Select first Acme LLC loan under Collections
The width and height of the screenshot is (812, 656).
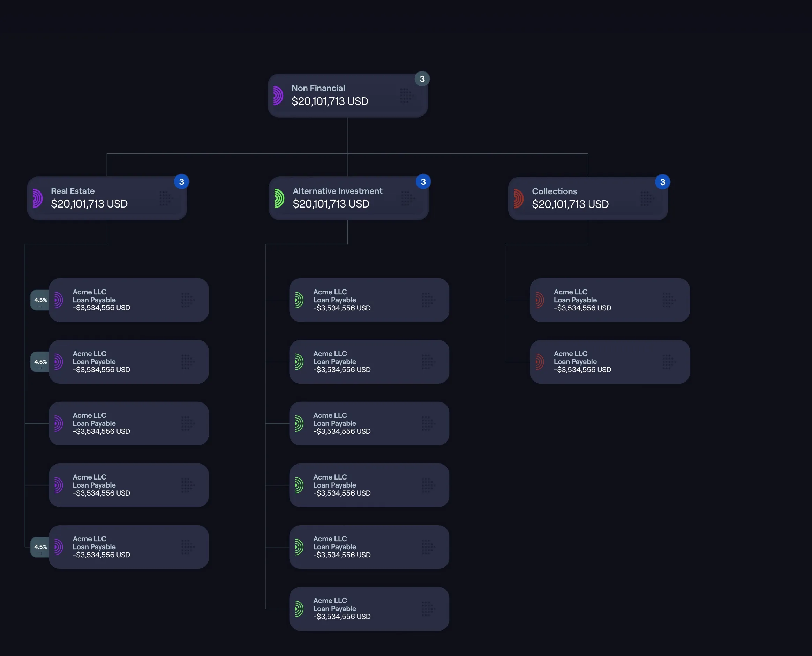click(609, 300)
